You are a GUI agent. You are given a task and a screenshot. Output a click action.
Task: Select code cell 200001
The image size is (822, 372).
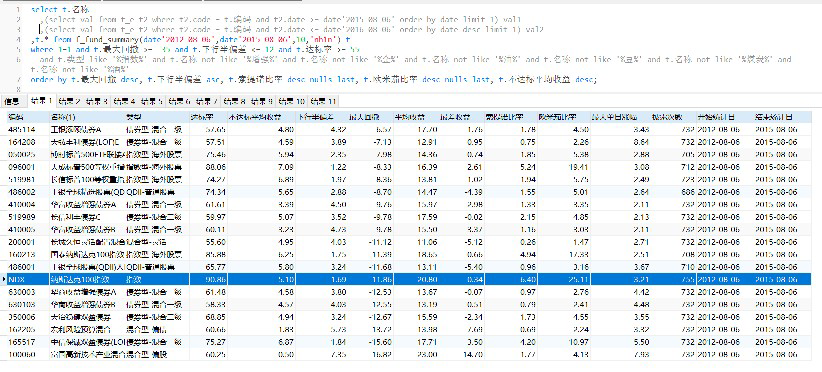click(x=27, y=242)
